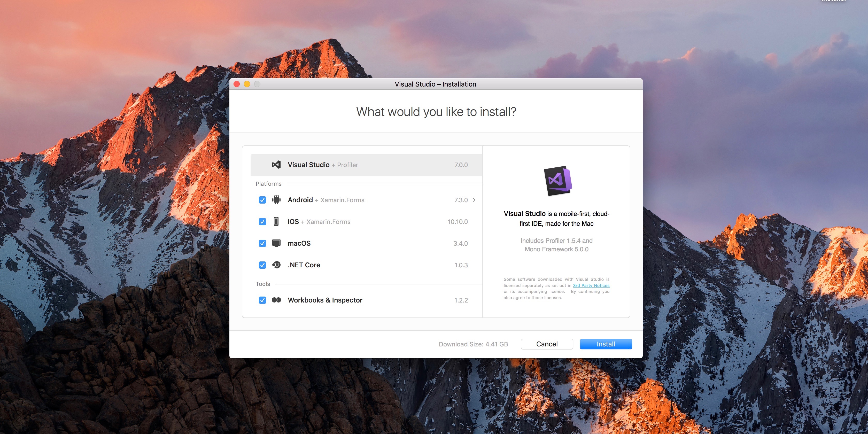Viewport: 868px width, 434px height.
Task: Click the Download Size 4.41 GB label
Action: [x=473, y=344]
